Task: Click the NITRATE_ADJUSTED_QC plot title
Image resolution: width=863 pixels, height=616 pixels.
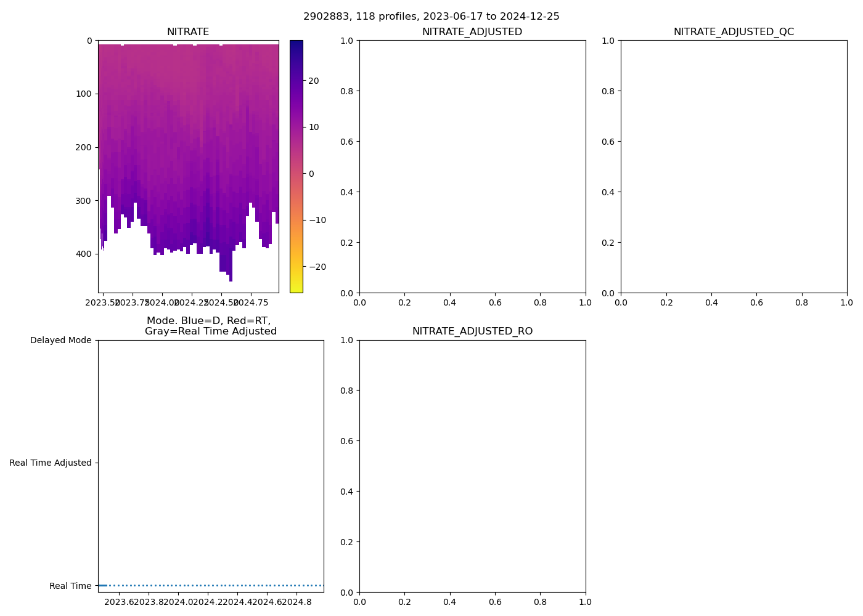Action: click(x=734, y=32)
